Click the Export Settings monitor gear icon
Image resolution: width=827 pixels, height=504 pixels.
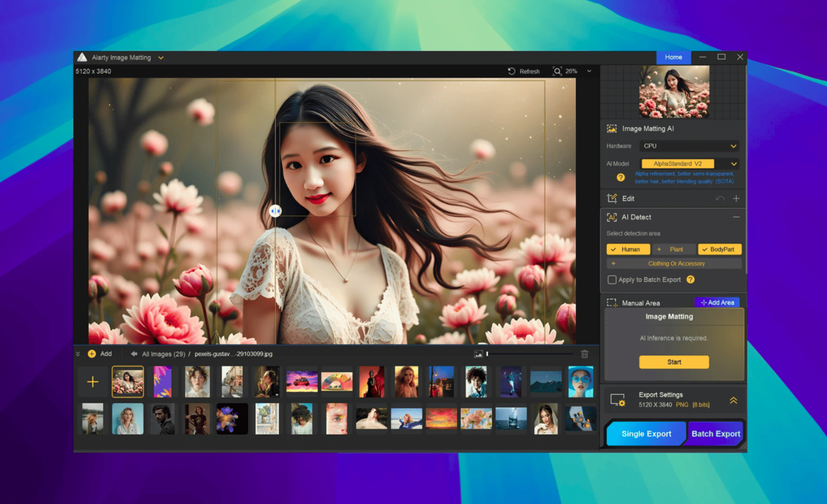click(x=618, y=400)
